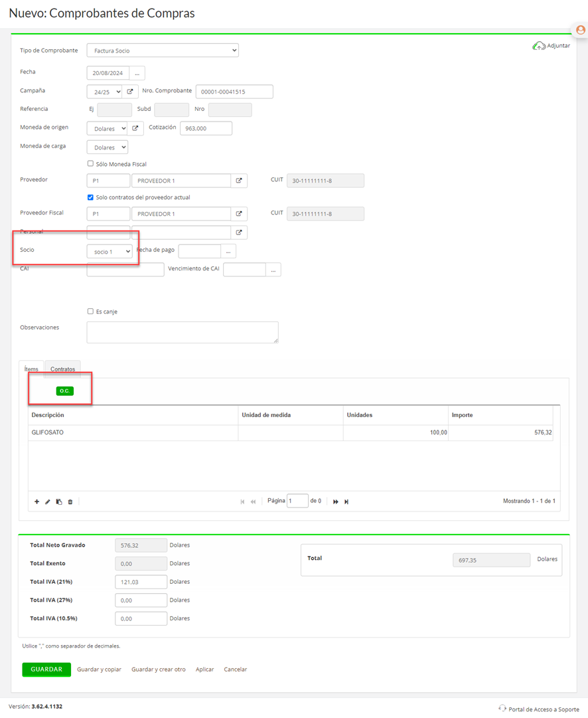Select the GLIFOSATO item row
This screenshot has height=718, width=588.
pyautogui.click(x=291, y=432)
